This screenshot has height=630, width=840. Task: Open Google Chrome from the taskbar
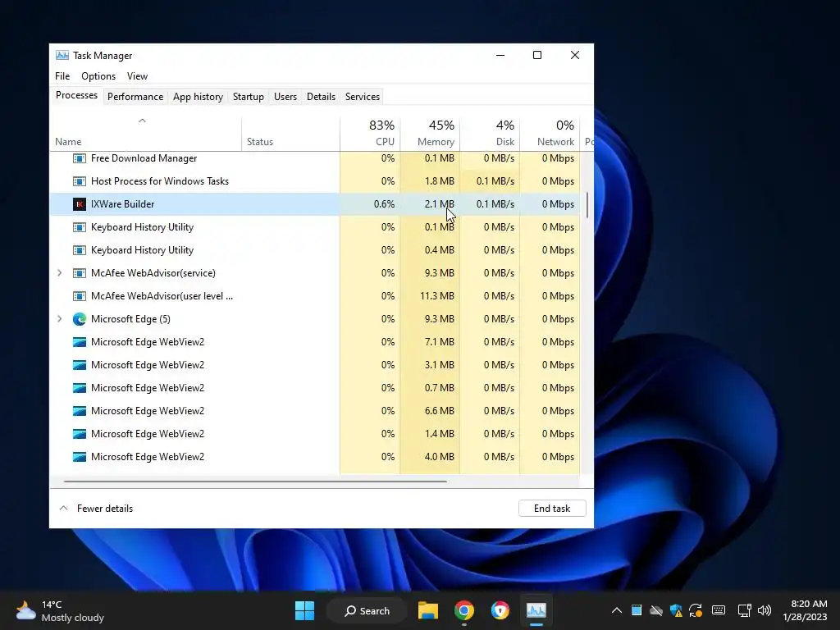coord(464,610)
